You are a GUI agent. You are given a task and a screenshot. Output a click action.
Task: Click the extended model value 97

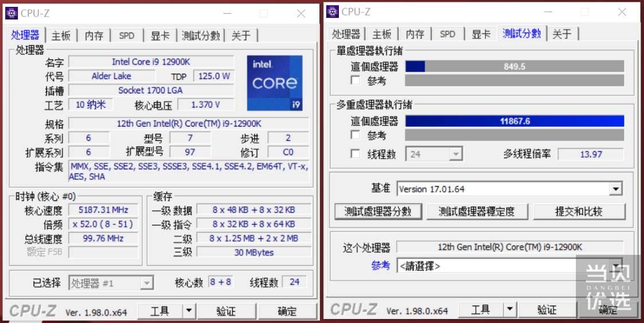pos(189,152)
